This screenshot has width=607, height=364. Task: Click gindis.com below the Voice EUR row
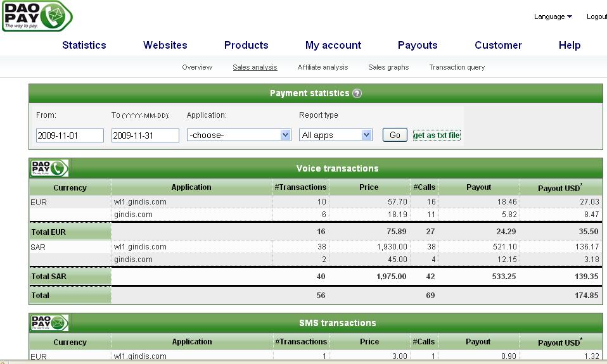[x=133, y=215]
